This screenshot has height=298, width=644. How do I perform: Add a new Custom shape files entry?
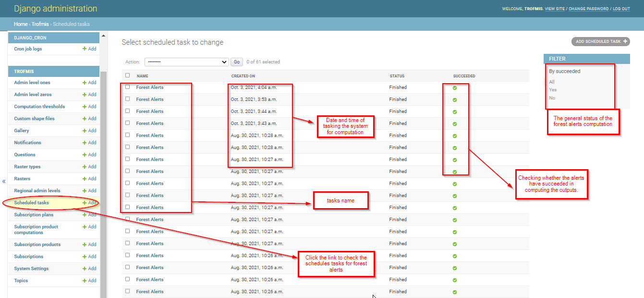click(x=89, y=119)
